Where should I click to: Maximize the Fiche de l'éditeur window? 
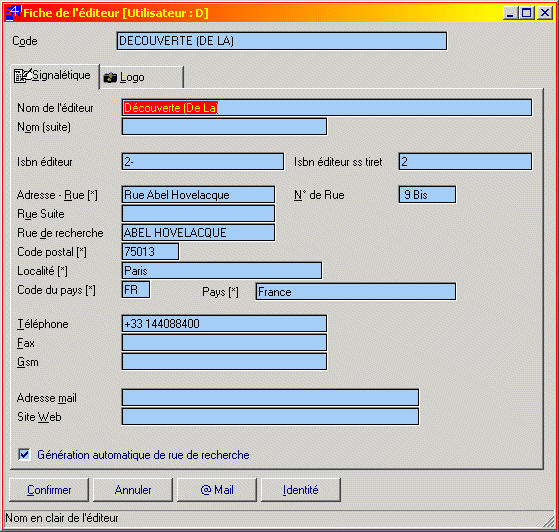(x=527, y=13)
